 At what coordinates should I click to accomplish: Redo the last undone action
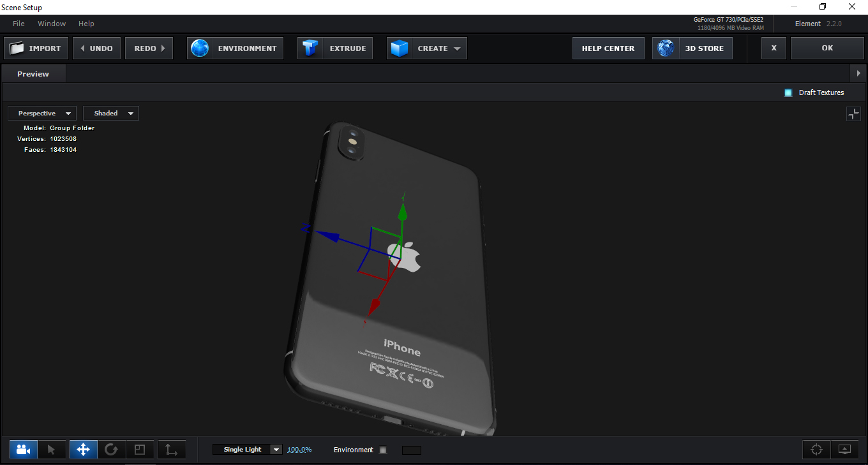tap(149, 48)
